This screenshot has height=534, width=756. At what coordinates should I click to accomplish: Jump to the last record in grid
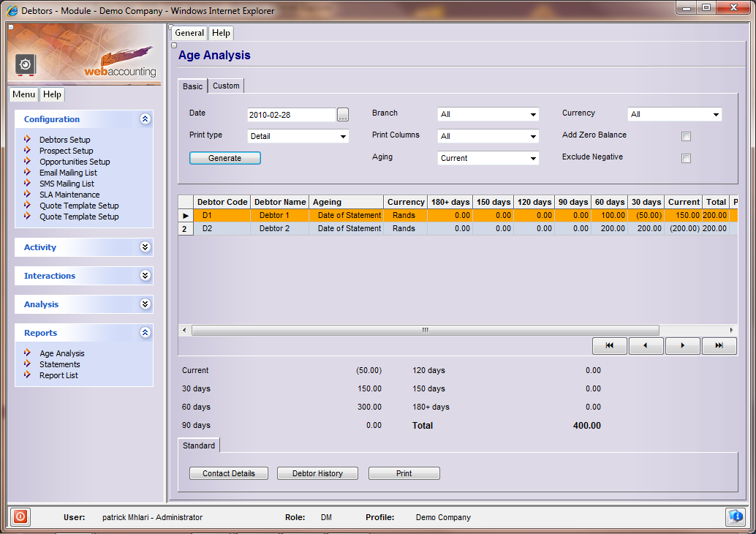[719, 346]
